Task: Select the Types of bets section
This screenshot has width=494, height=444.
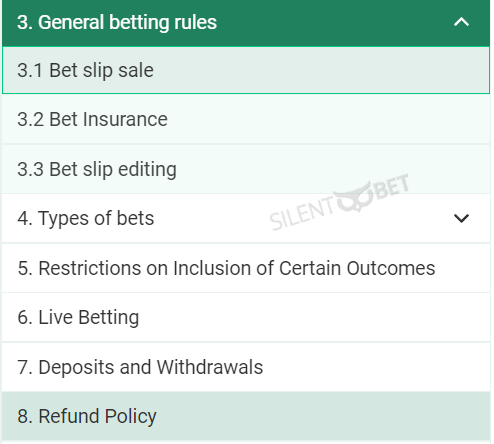Action: [246, 218]
